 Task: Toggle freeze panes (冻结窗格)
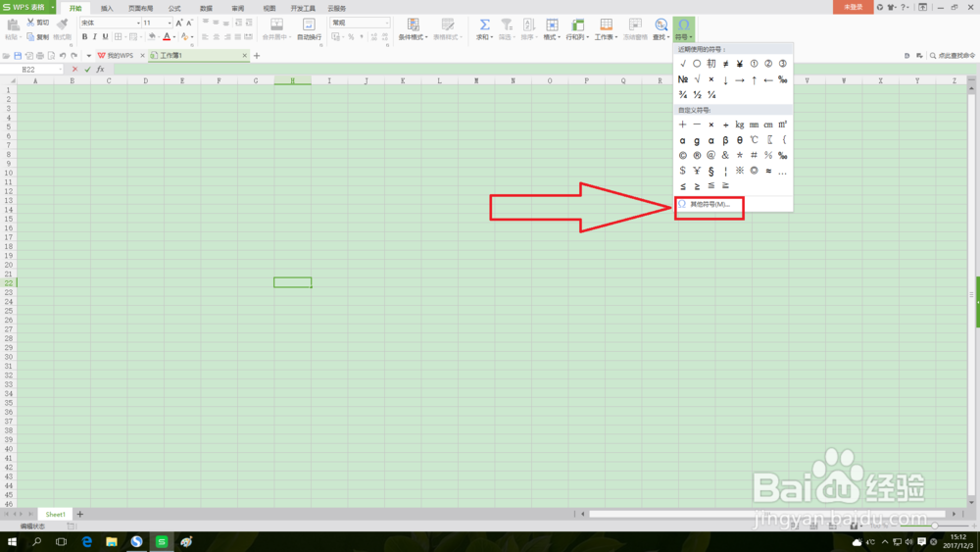635,29
